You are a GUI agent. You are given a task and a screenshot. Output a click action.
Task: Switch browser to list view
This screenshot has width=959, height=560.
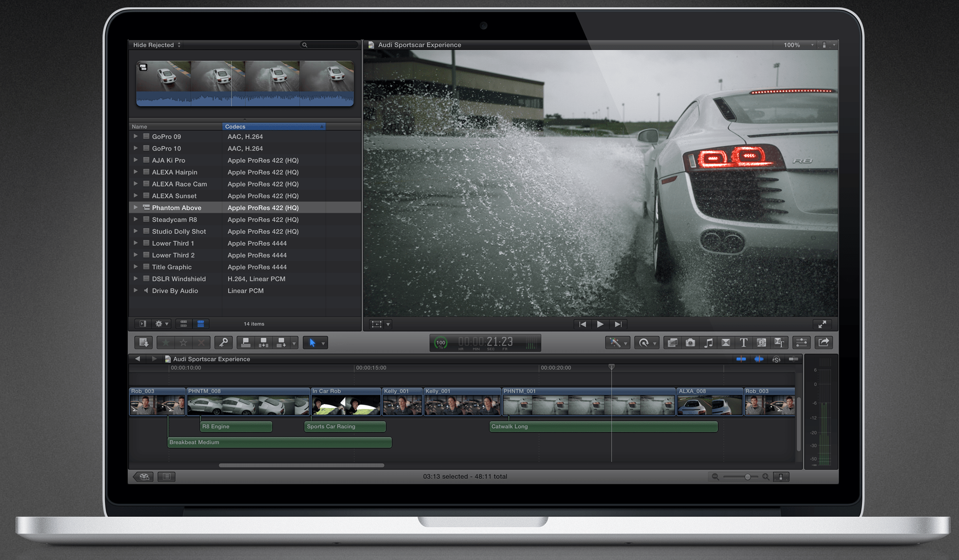click(x=200, y=323)
